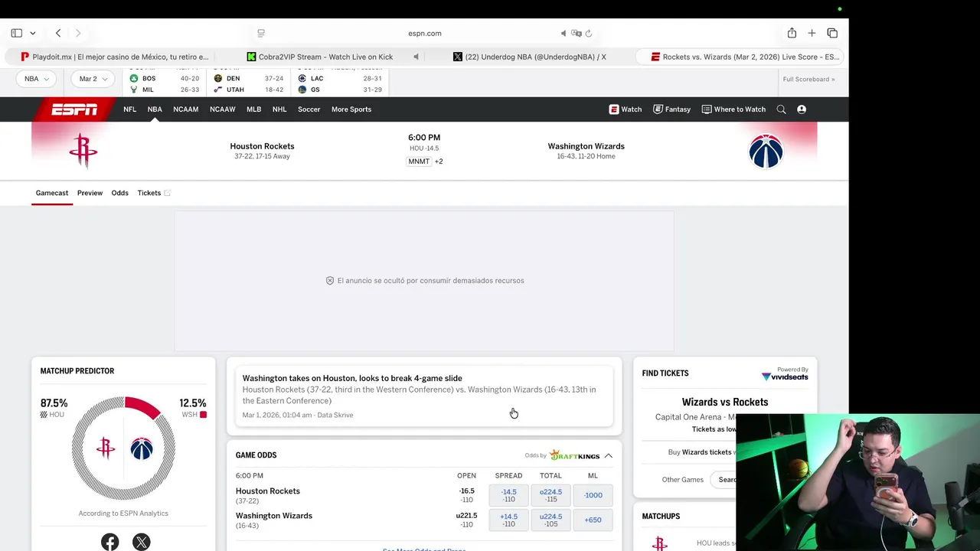Switch to the Underdog NBA X tab
This screenshot has width=980, height=551.
530,57
